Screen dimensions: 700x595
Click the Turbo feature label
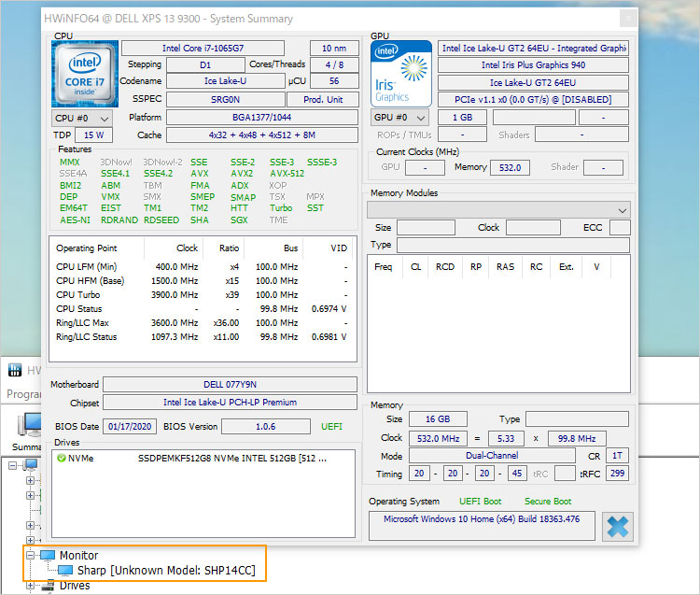(281, 208)
